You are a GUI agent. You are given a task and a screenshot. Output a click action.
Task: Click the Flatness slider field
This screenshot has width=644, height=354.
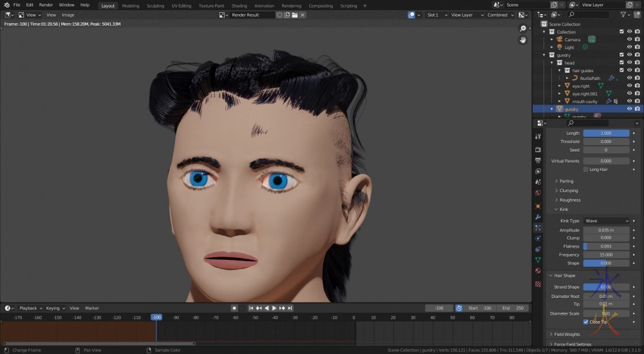point(606,246)
